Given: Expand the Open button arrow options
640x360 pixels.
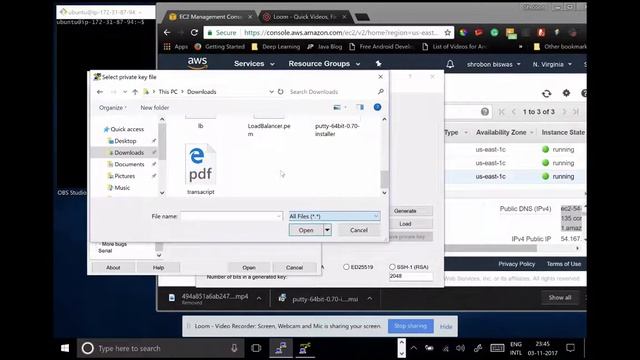Looking at the screenshot, I should pos(327,230).
